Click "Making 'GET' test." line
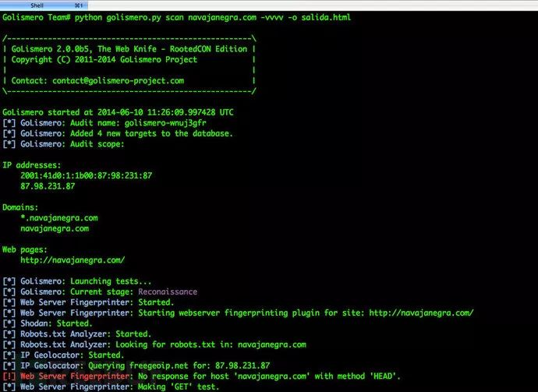This screenshot has width=538, height=392. [x=111, y=387]
